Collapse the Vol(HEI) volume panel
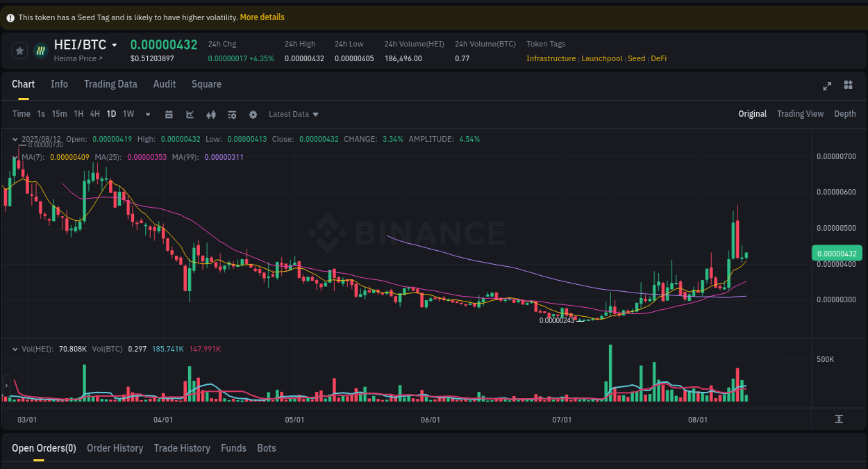Image resolution: width=868 pixels, height=469 pixels. [15, 349]
